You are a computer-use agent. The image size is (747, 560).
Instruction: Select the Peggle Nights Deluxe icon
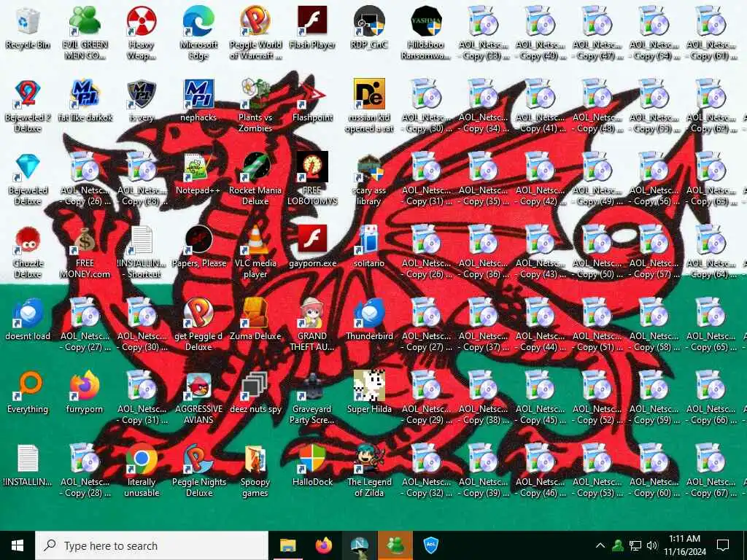(x=198, y=459)
